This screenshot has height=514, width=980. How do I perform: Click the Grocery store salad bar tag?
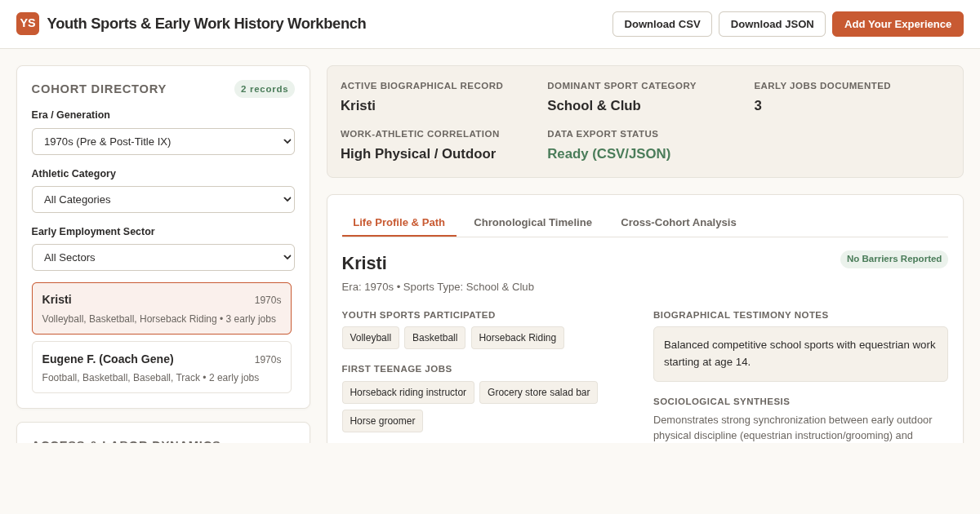(x=539, y=392)
